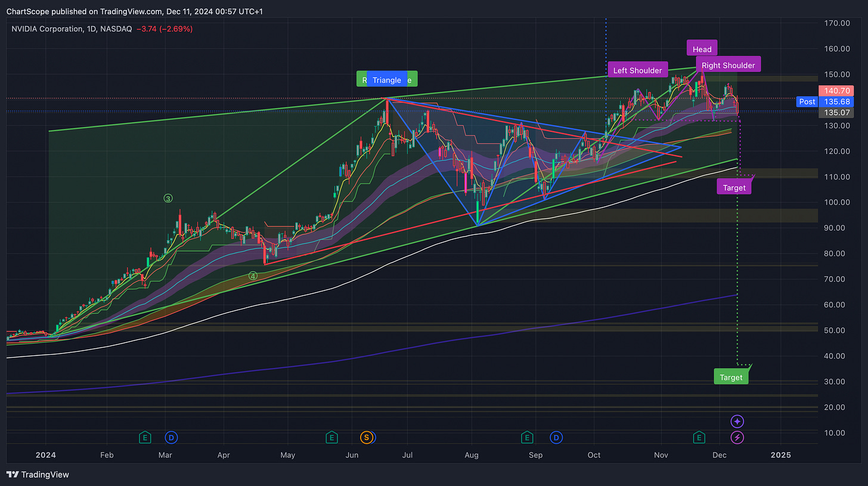Screen dimensions: 868x486
Task: Open the June stock split S marker
Action: pos(367,438)
